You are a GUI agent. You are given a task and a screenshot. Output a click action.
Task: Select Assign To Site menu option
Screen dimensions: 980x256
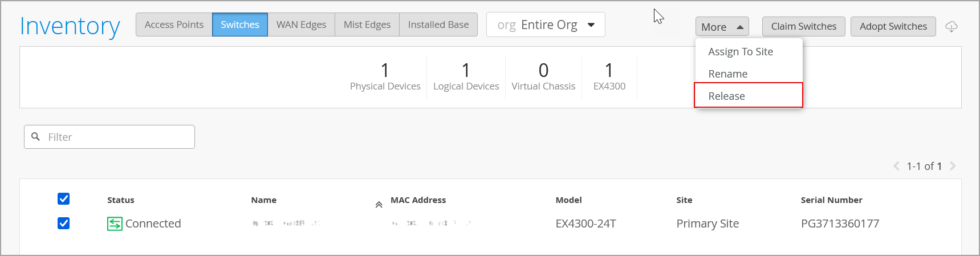(740, 52)
